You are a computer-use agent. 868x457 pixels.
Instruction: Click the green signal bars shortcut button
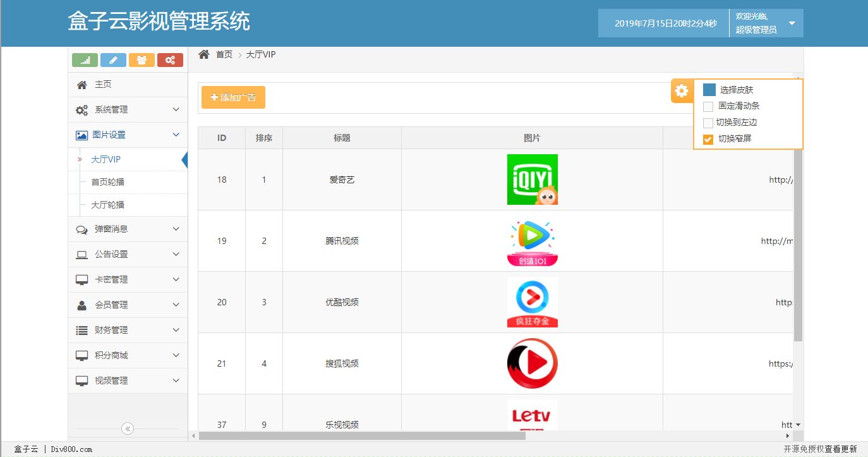pyautogui.click(x=85, y=60)
